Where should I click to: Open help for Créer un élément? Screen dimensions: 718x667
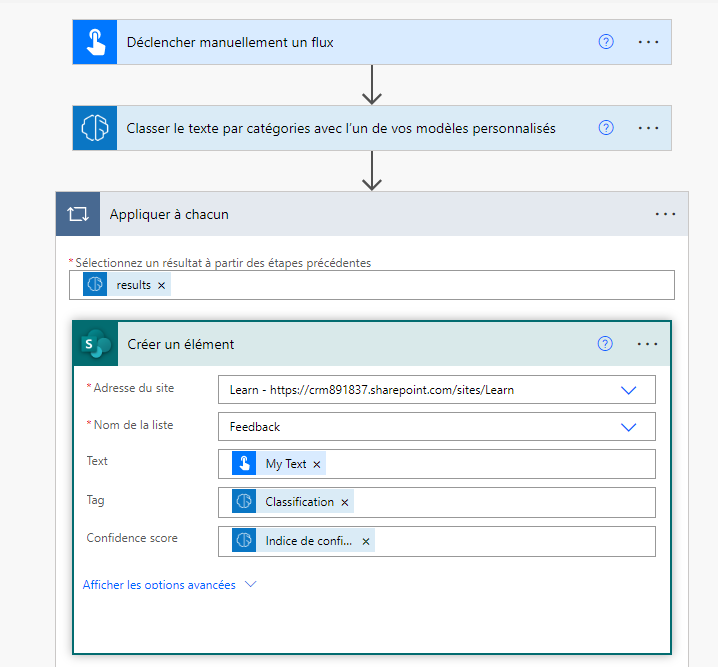click(605, 344)
